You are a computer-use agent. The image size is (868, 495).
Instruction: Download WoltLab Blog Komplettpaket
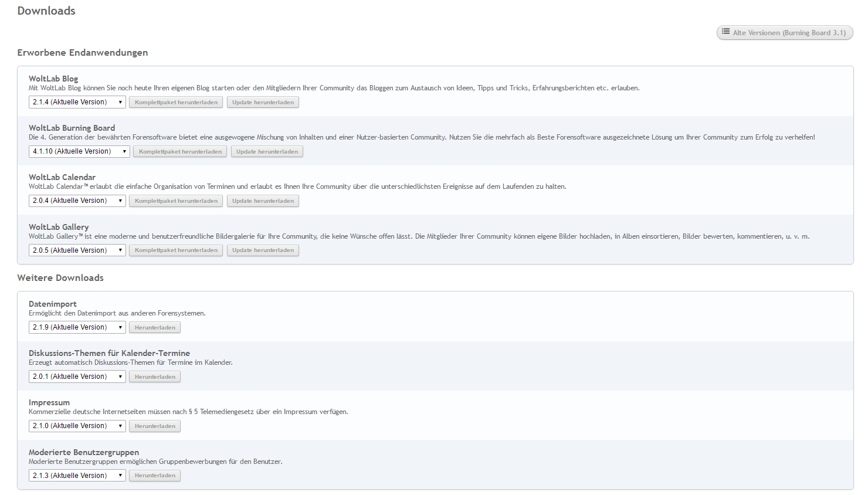176,102
